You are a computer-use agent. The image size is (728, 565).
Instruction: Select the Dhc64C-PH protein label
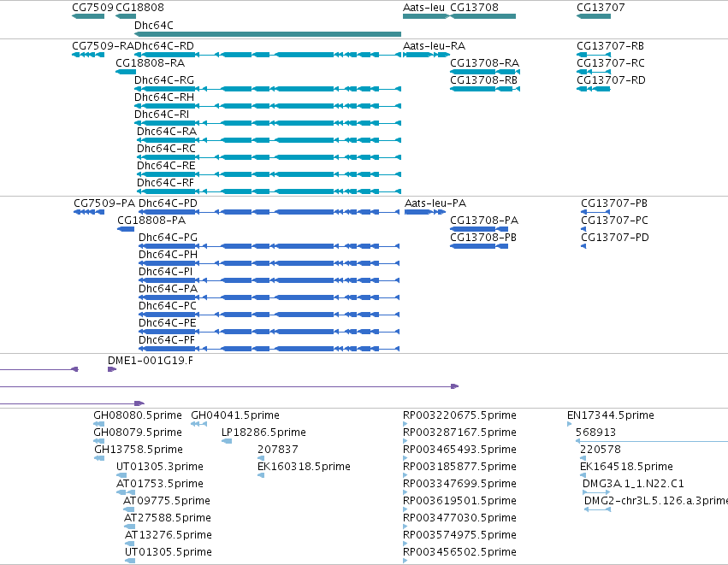[x=168, y=255]
